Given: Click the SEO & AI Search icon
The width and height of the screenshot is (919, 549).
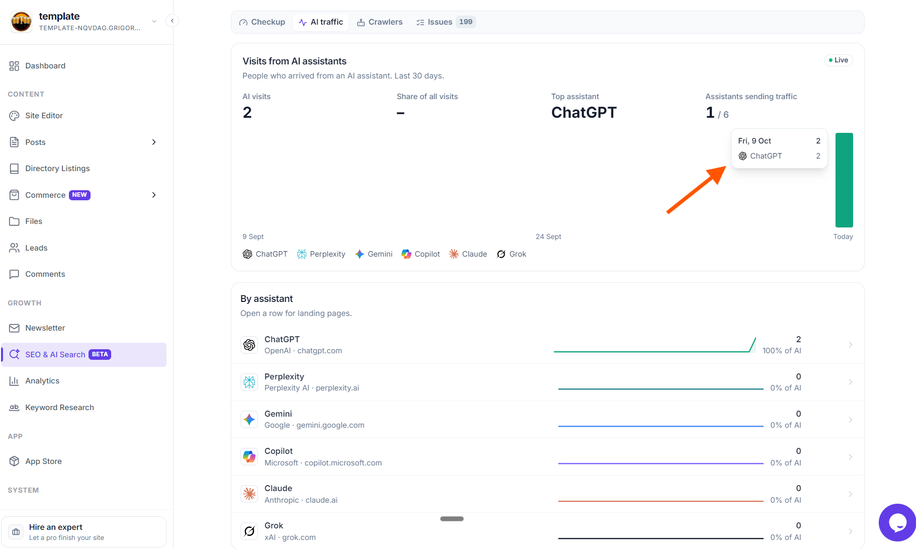Looking at the screenshot, I should (x=14, y=354).
